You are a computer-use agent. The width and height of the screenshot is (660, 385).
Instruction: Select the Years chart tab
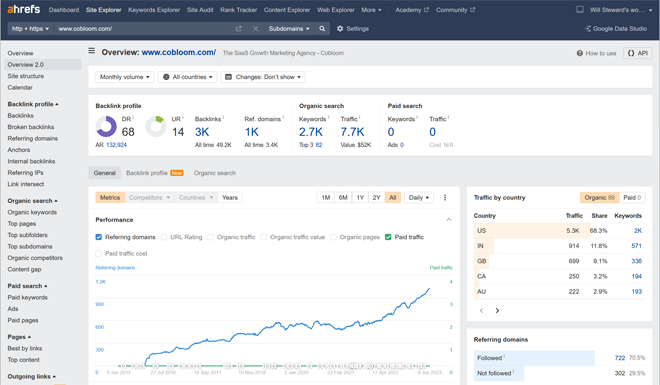click(x=230, y=197)
